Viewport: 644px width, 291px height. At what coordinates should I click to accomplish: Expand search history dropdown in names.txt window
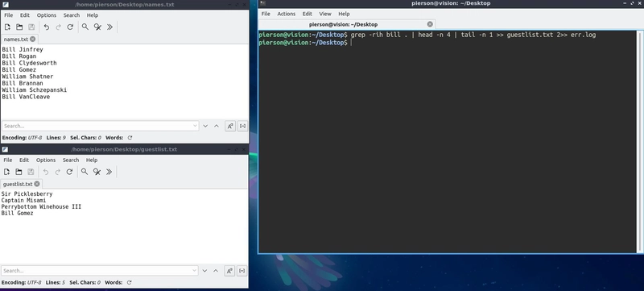click(x=195, y=127)
